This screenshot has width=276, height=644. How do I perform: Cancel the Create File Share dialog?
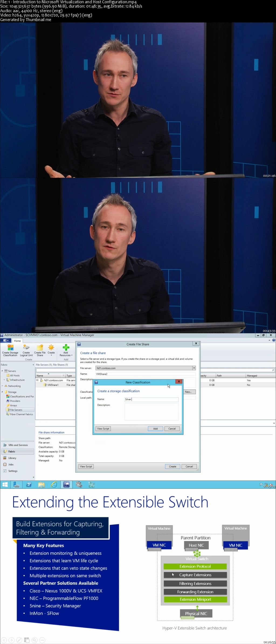[189, 466]
